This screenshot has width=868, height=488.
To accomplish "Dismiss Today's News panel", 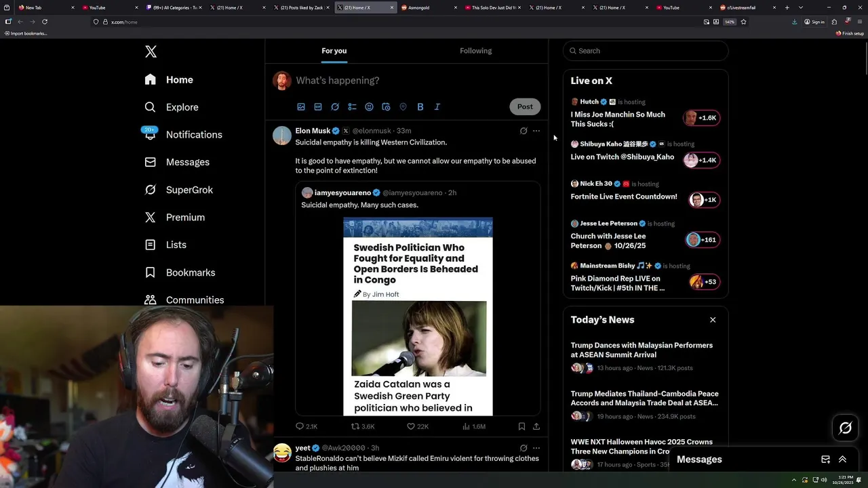I will [x=713, y=320].
